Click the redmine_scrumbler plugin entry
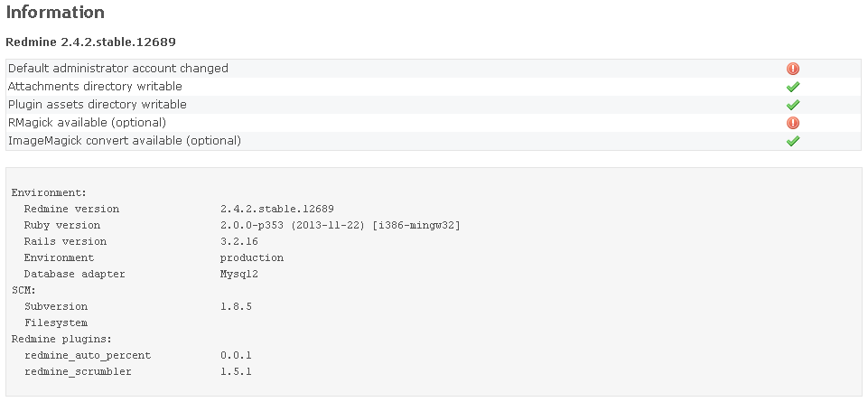Image resolution: width=868 pixels, height=402 pixels. click(78, 371)
